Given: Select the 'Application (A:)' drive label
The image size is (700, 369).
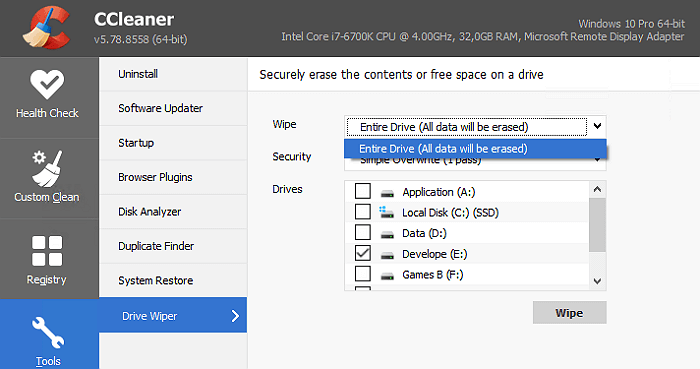Looking at the screenshot, I should click(x=438, y=192).
